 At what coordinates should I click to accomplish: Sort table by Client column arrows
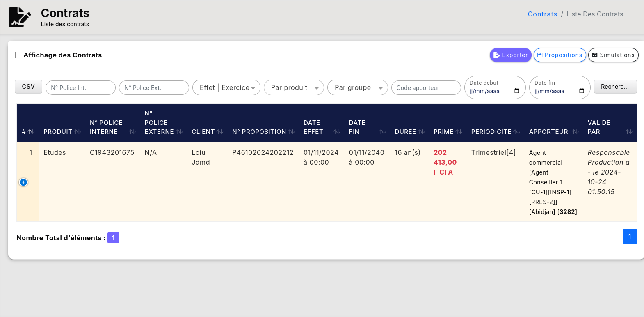[x=220, y=132]
